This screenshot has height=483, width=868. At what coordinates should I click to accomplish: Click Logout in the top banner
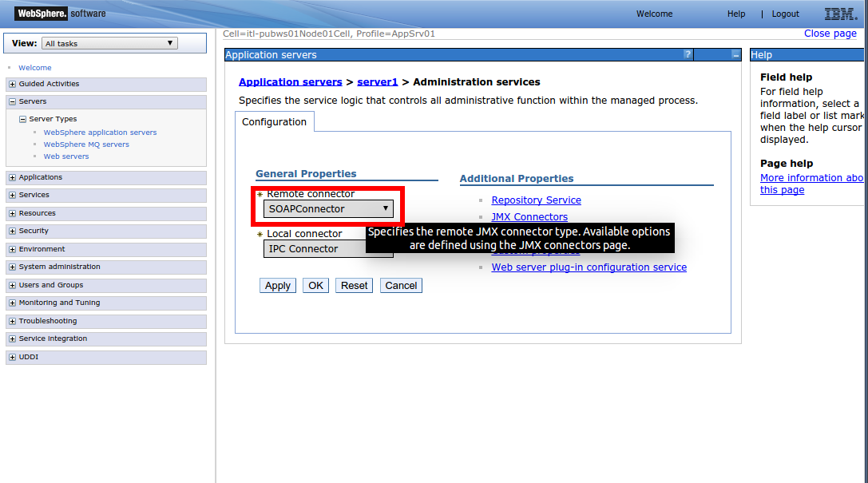(x=786, y=14)
